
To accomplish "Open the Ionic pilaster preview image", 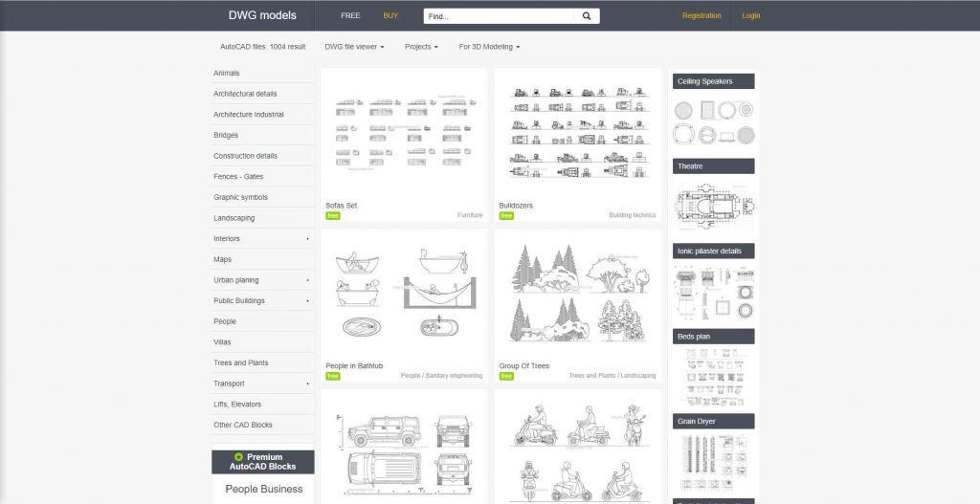I will point(714,293).
